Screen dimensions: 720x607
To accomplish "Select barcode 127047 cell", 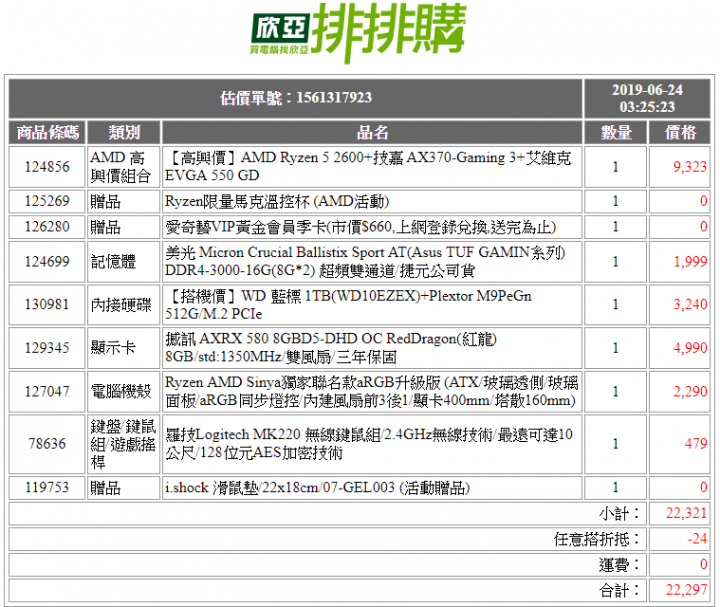I will (x=47, y=391).
